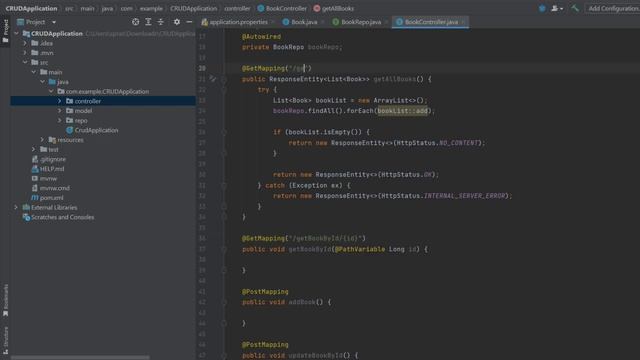Expand the repo package

(60, 120)
